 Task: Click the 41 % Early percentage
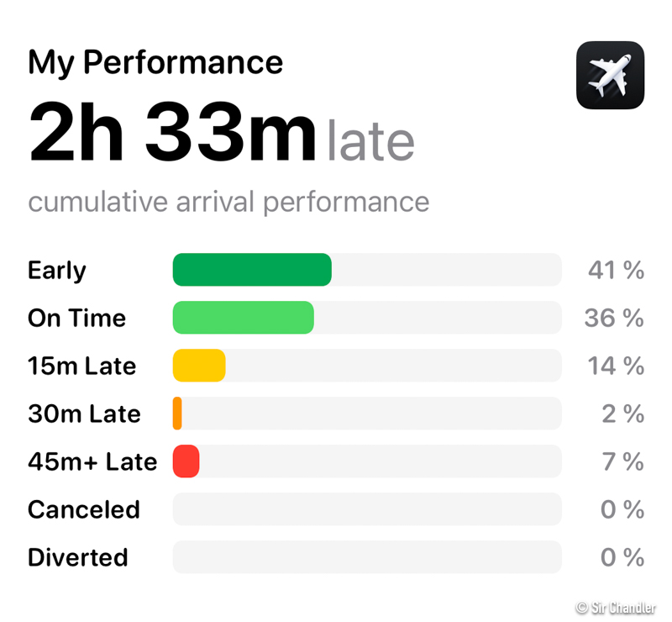616,271
